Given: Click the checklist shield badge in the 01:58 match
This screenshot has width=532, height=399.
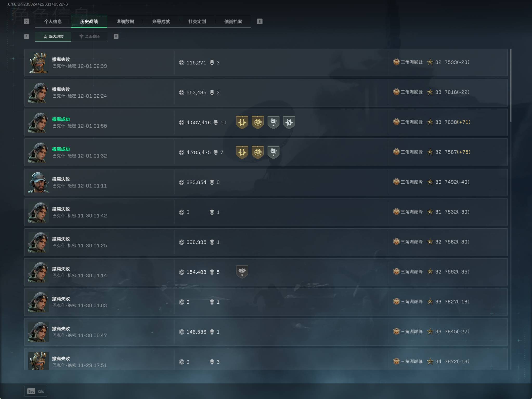Looking at the screenshot, I should pos(273,122).
